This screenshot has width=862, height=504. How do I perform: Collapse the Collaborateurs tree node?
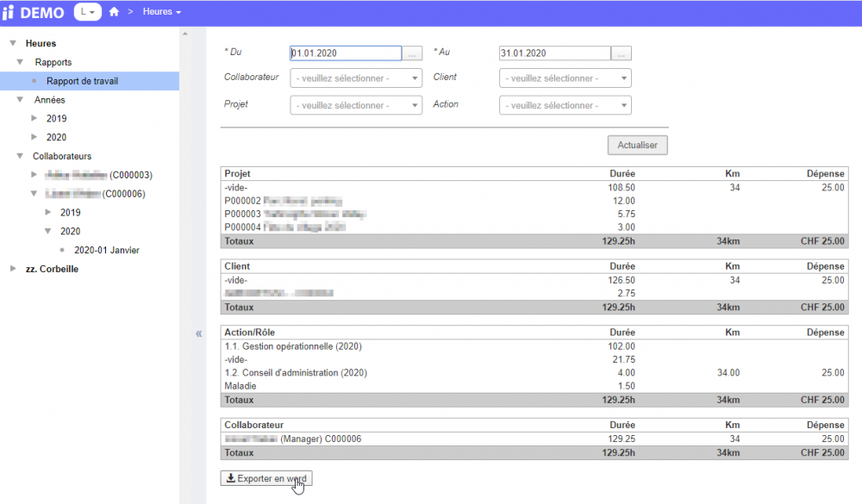point(20,156)
